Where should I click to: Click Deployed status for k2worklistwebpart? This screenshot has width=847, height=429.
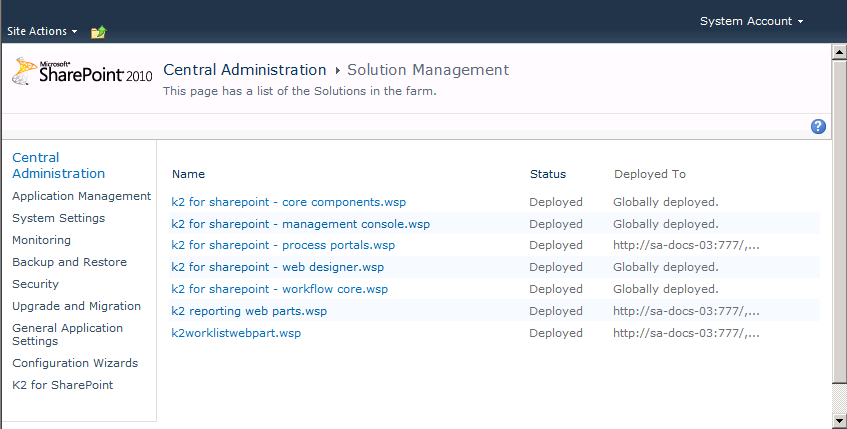point(556,333)
